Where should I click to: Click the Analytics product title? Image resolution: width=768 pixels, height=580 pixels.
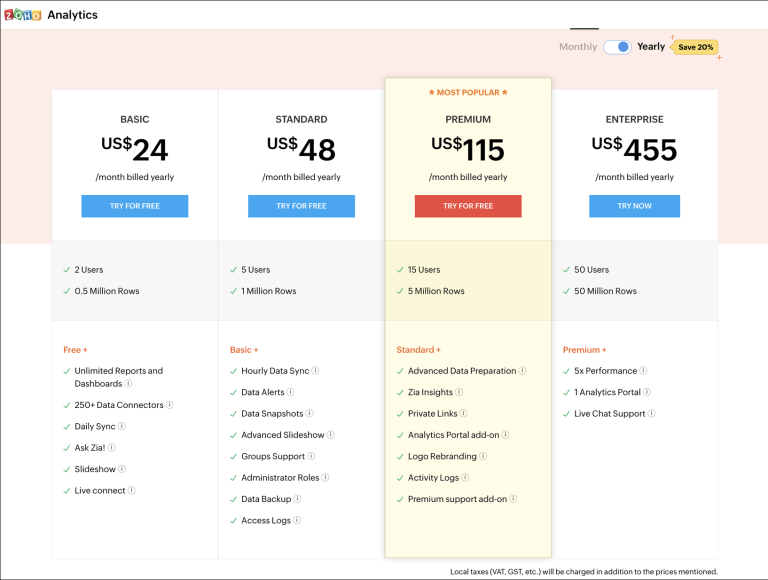(x=72, y=15)
